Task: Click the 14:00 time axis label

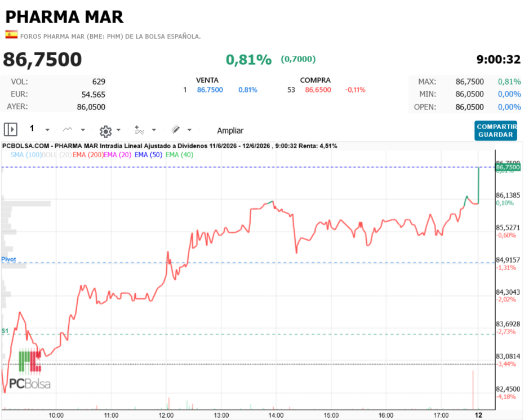Action: tap(276, 415)
